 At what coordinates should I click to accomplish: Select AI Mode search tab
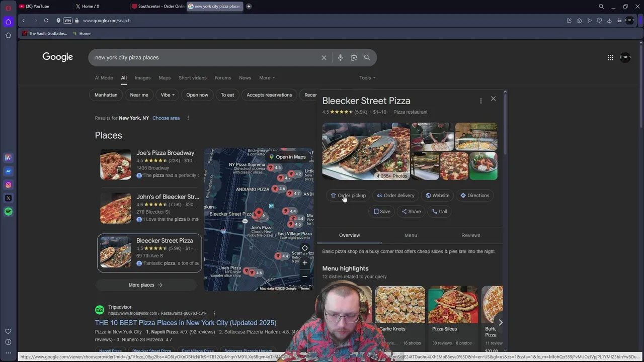coord(104,78)
